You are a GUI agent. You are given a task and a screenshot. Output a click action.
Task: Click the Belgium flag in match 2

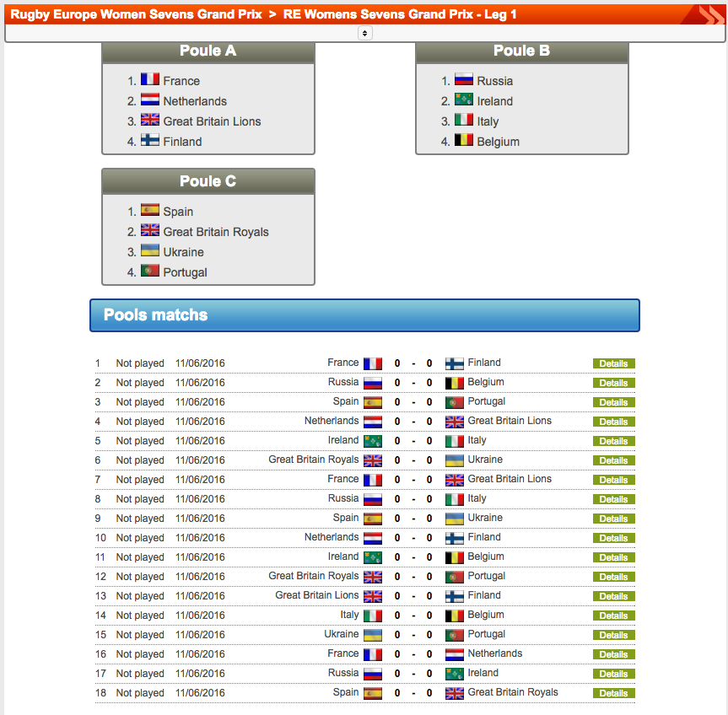pyautogui.click(x=455, y=383)
